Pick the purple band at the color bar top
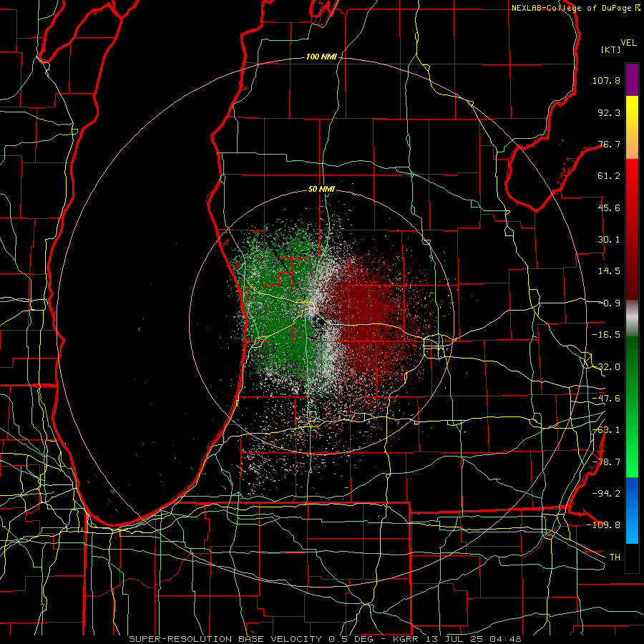The height and width of the screenshot is (644, 644). pyautogui.click(x=632, y=79)
